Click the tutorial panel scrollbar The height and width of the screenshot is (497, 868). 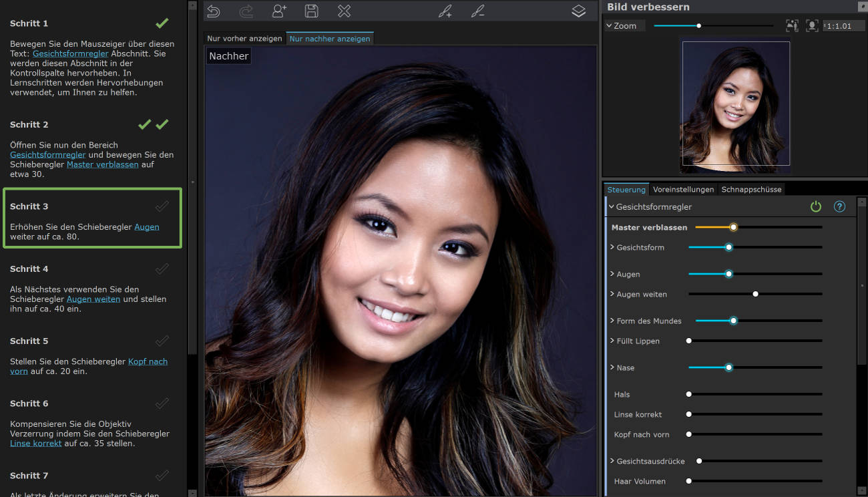click(x=193, y=180)
